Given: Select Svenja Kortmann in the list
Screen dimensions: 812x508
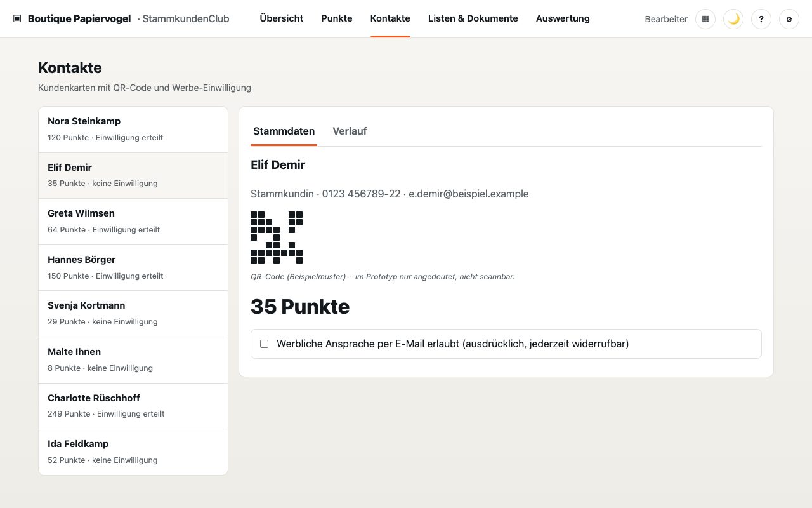Looking at the screenshot, I should 133,314.
